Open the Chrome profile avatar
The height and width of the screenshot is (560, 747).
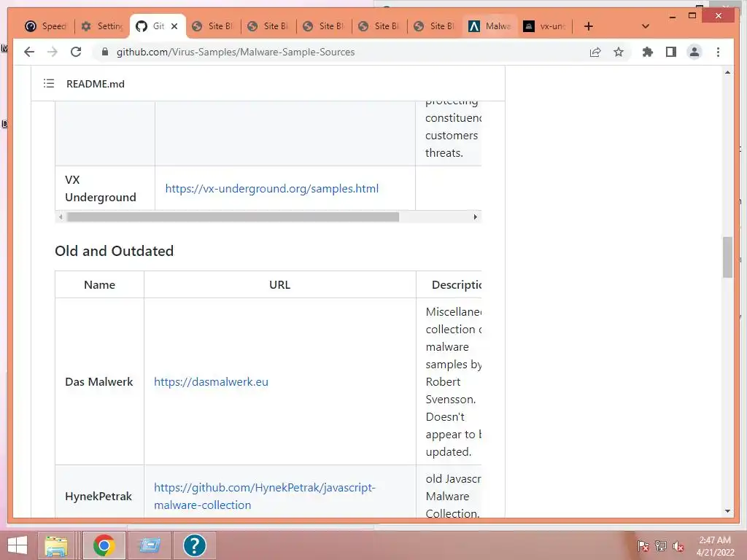pos(694,52)
